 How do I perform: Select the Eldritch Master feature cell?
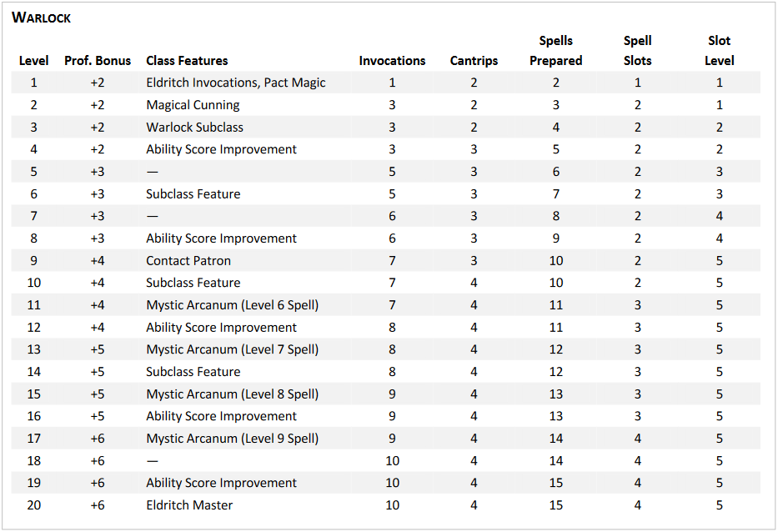pos(189,505)
